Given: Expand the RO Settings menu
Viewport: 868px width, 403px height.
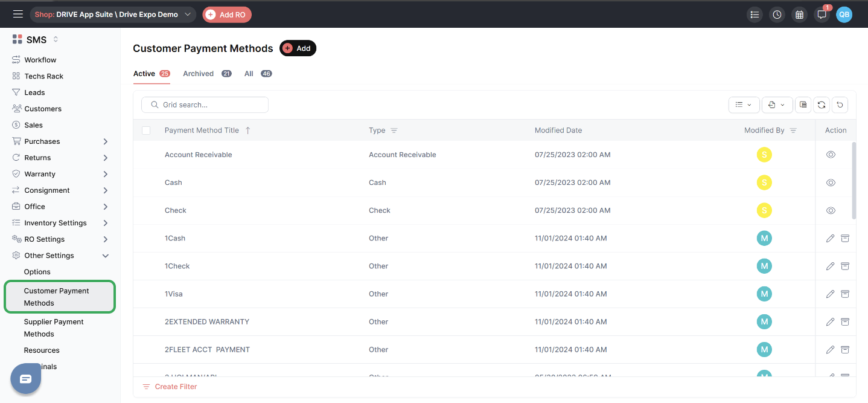Looking at the screenshot, I should tap(106, 239).
